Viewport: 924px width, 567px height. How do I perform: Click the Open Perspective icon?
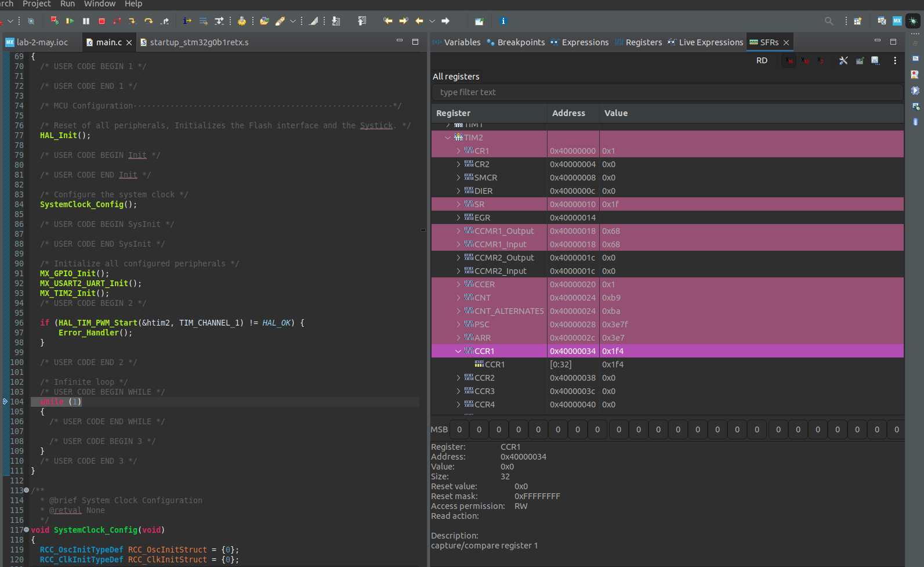tap(858, 21)
